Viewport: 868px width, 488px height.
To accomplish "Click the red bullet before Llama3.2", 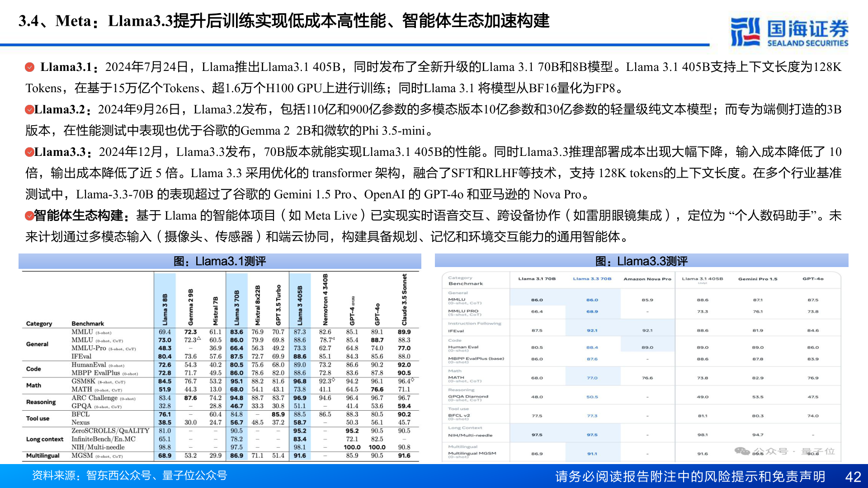I will tap(29, 110).
